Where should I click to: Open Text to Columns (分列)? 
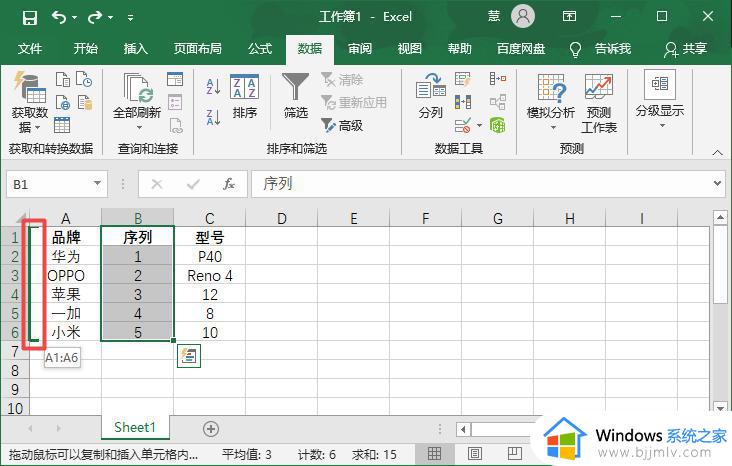430,96
